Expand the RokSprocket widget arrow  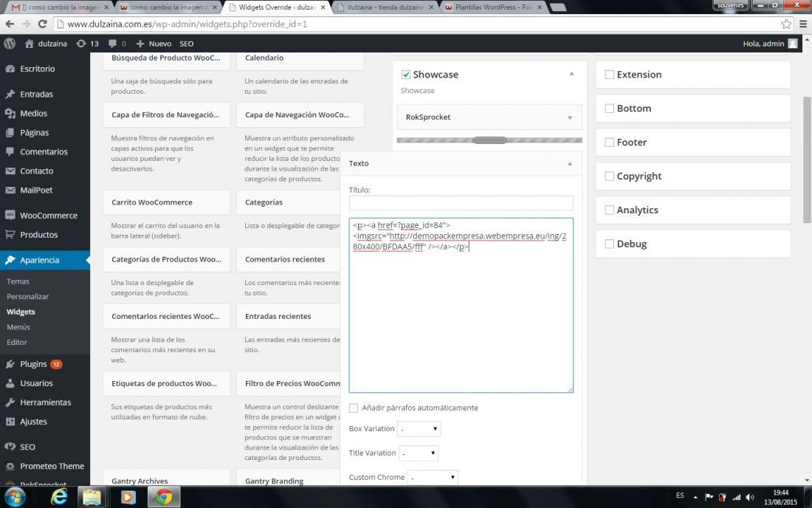tap(570, 117)
